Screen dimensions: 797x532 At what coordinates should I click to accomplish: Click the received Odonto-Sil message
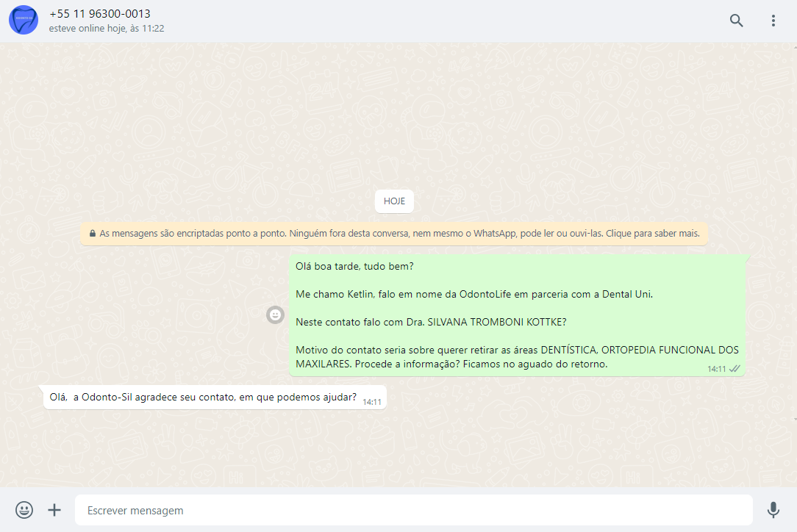pos(215,398)
